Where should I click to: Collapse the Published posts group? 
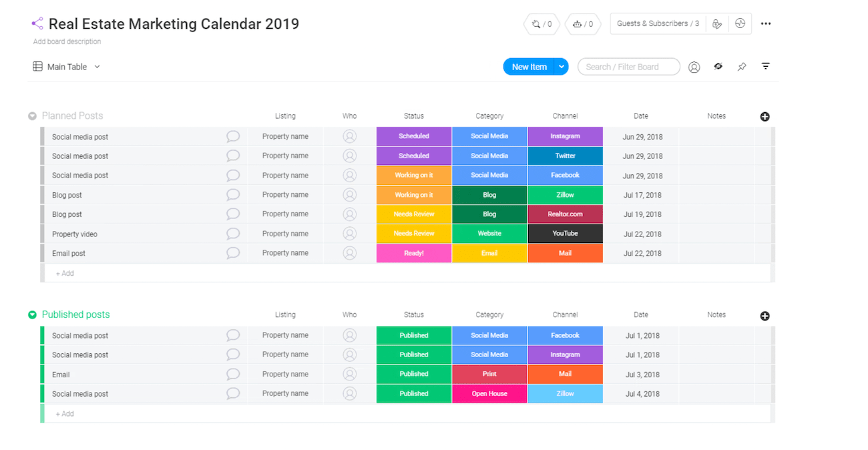32,314
